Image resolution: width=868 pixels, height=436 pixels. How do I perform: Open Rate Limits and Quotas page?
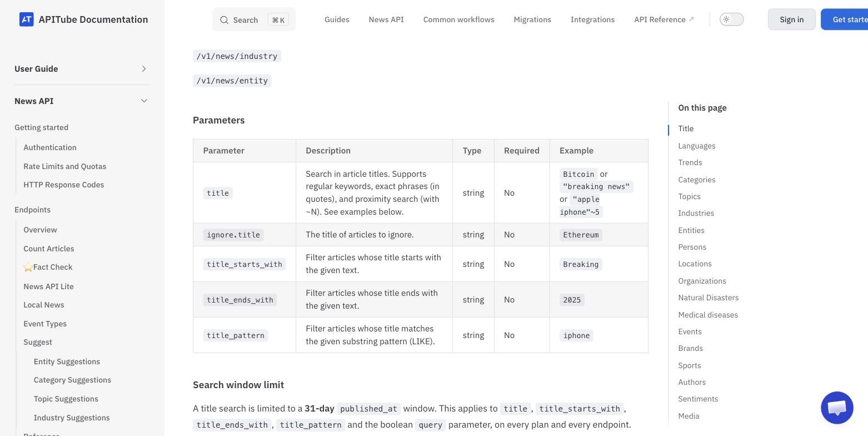pyautogui.click(x=65, y=166)
